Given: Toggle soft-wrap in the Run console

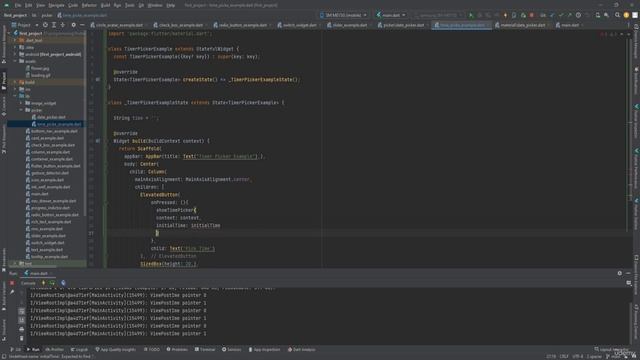Looking at the screenshot, I should click(22, 311).
